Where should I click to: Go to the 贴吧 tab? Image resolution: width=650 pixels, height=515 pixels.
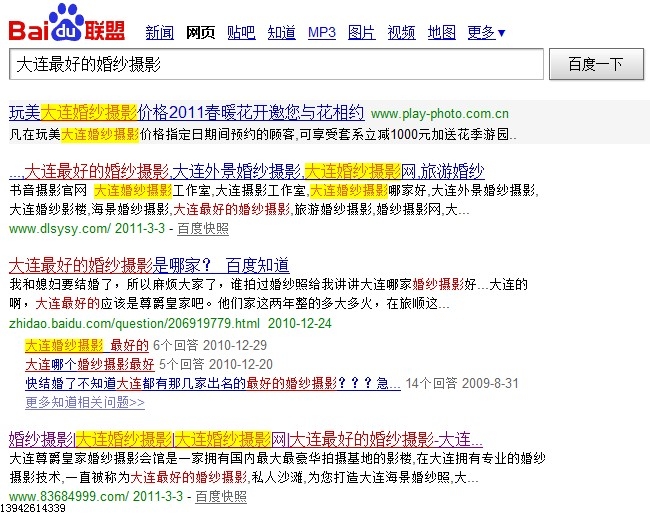[x=241, y=32]
